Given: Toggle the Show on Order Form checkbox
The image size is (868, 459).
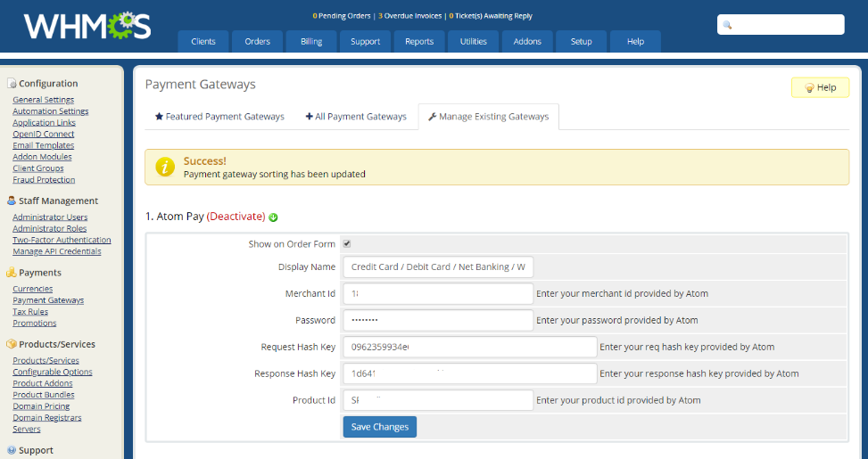Looking at the screenshot, I should 347,244.
